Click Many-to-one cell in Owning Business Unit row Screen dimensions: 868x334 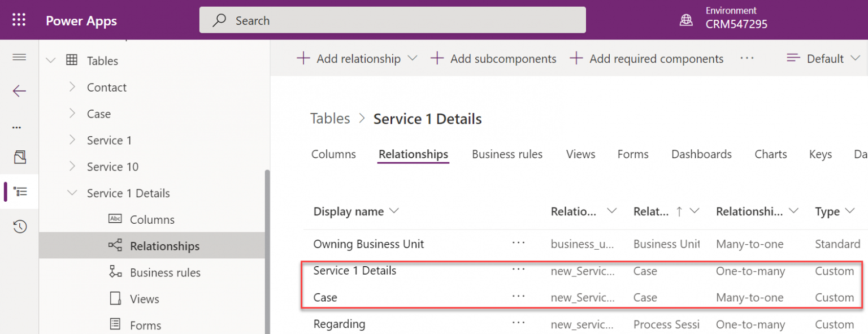[x=749, y=244]
